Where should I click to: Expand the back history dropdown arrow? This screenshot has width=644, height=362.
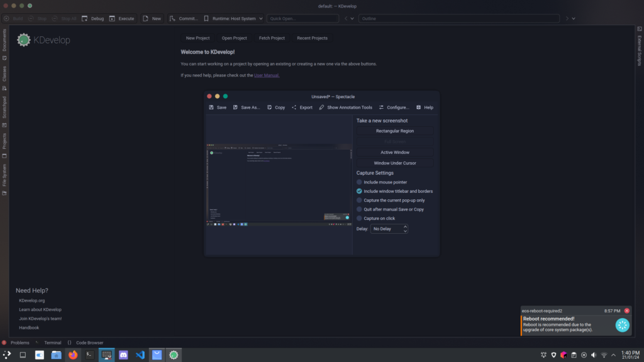(x=352, y=18)
